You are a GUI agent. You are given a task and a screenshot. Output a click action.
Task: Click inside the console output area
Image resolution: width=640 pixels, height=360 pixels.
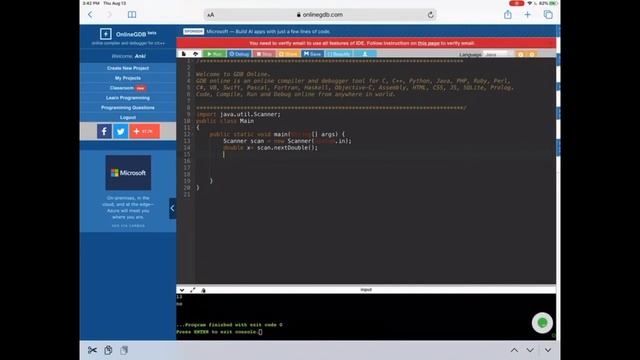pos(366,317)
